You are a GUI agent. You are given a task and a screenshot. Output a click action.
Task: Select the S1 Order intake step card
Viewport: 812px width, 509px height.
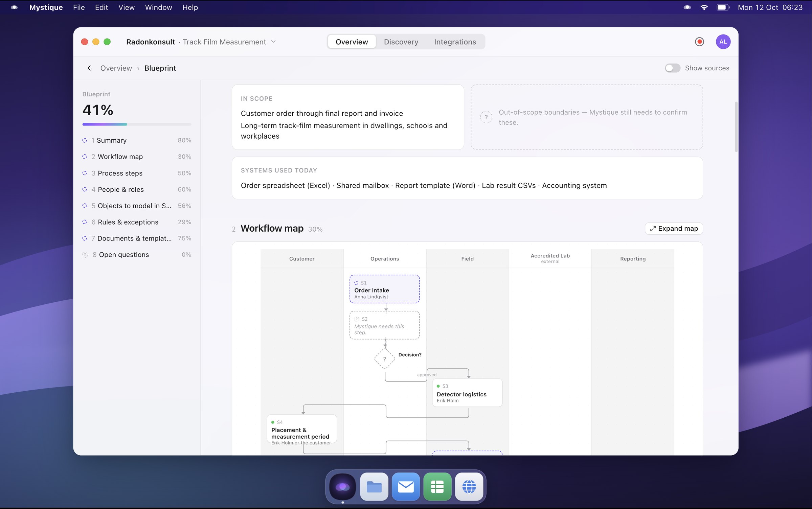(384, 289)
